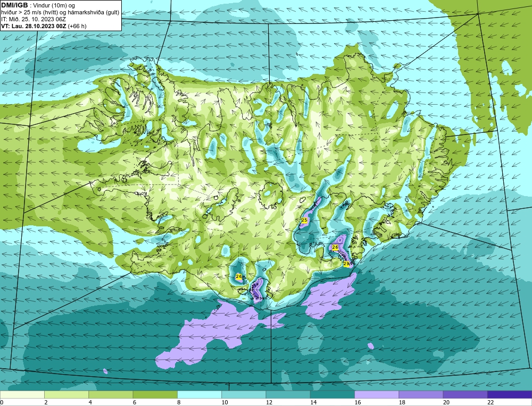This screenshot has height=406, width=532.
Task: Click the dark teal 14–16 m/s legend swatch
Action: pos(332,394)
